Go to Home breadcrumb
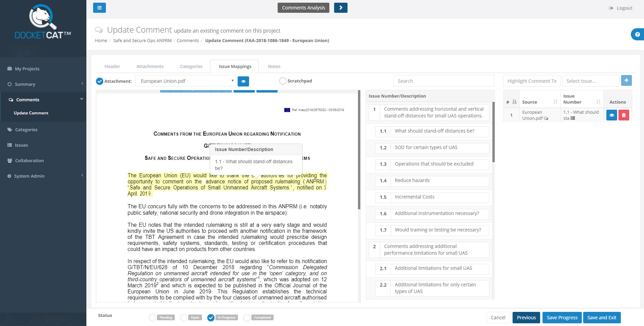The height and width of the screenshot is (326, 644). tap(101, 40)
